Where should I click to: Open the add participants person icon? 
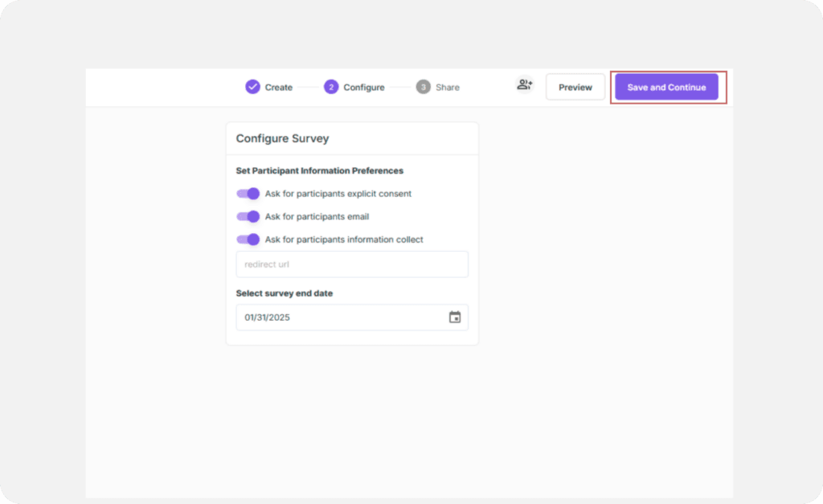(x=525, y=85)
